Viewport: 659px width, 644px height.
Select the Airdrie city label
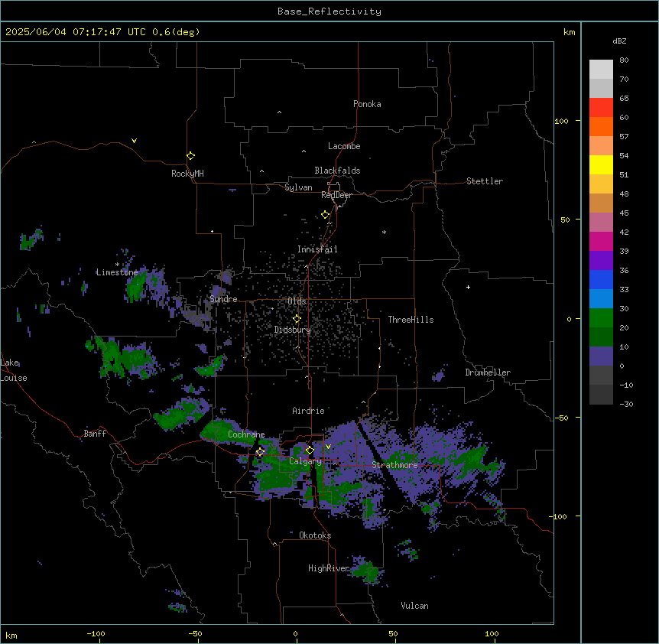(309, 411)
